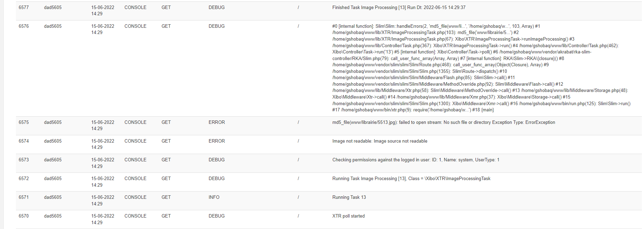This screenshot has width=644, height=229.
Task: Click the dad5605 run number in row 6571
Action: pos(53,197)
